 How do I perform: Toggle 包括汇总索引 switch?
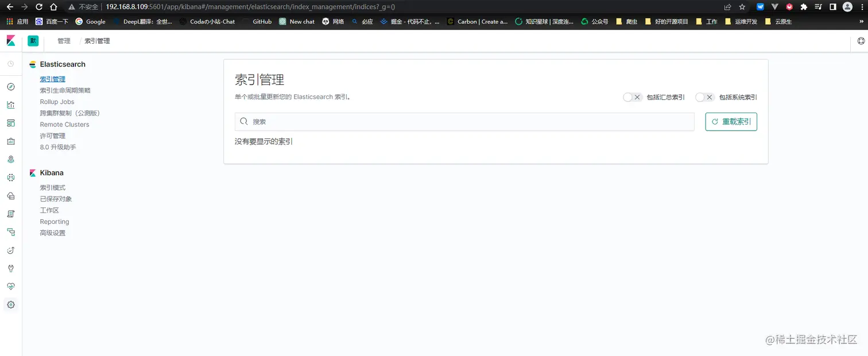click(x=632, y=97)
